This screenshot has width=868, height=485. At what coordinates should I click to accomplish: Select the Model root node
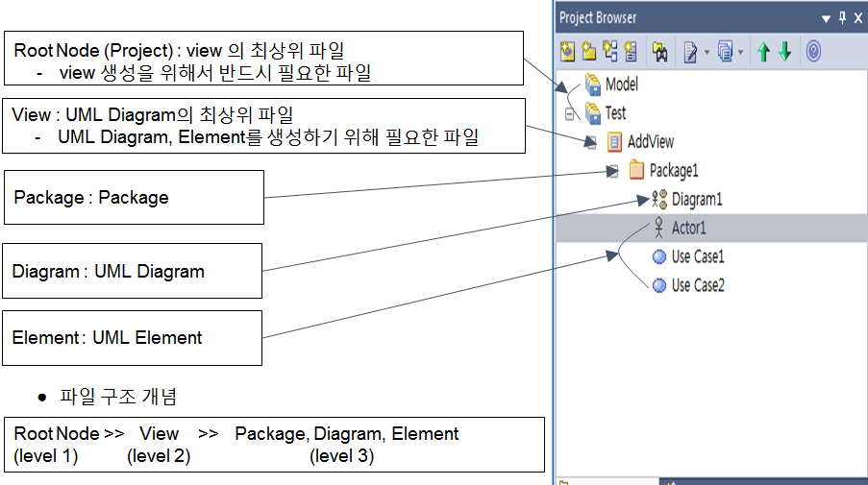pos(622,85)
